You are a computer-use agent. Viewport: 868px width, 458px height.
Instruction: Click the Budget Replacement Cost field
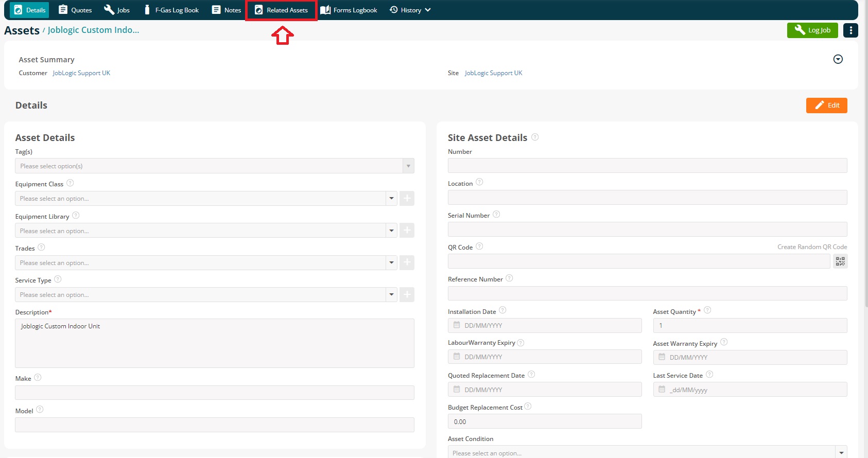tap(545, 421)
